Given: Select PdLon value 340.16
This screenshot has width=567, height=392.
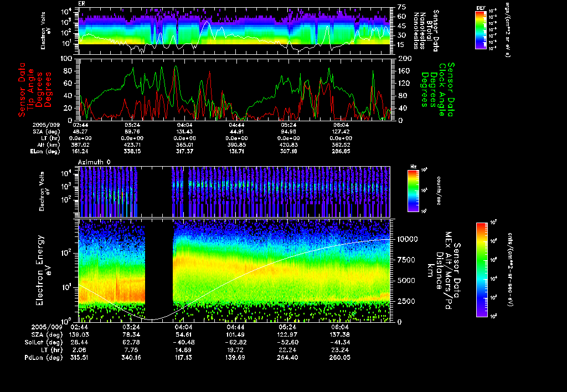Looking at the screenshot, I should [131, 358].
